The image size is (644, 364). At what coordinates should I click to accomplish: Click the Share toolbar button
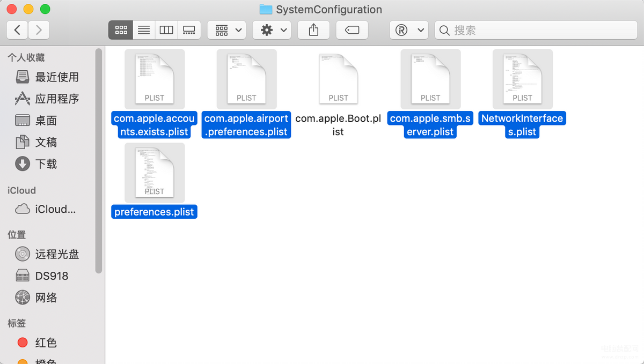point(313,30)
